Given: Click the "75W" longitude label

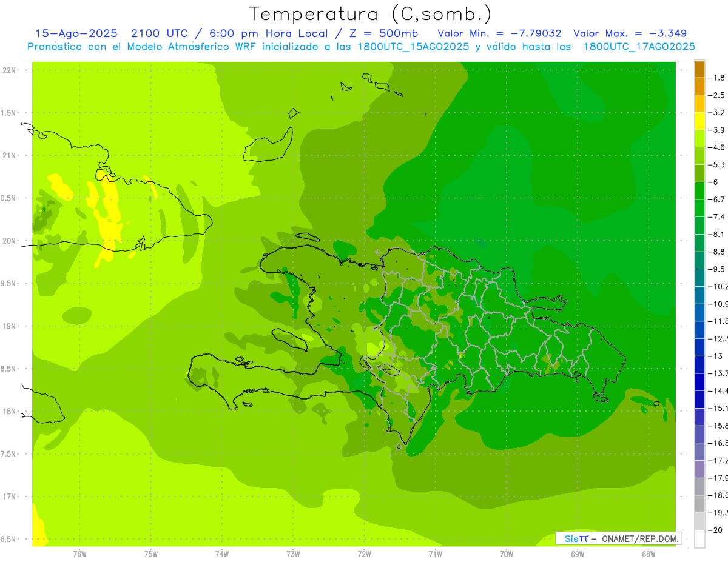Looking at the screenshot, I should (151, 554).
